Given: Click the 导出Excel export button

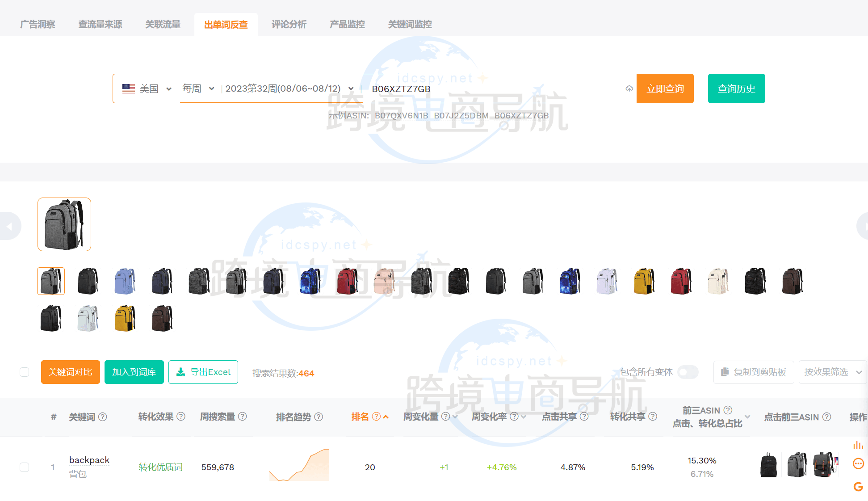Looking at the screenshot, I should point(203,372).
